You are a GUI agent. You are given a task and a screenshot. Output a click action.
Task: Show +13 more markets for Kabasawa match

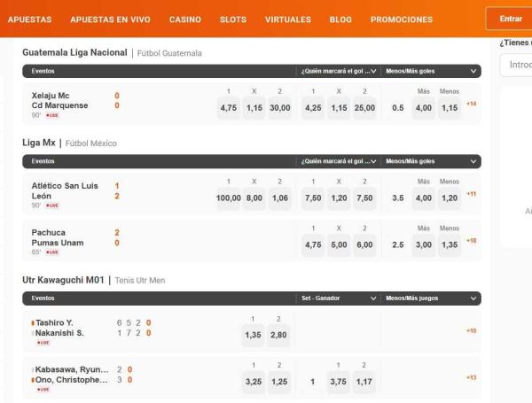[x=472, y=377]
